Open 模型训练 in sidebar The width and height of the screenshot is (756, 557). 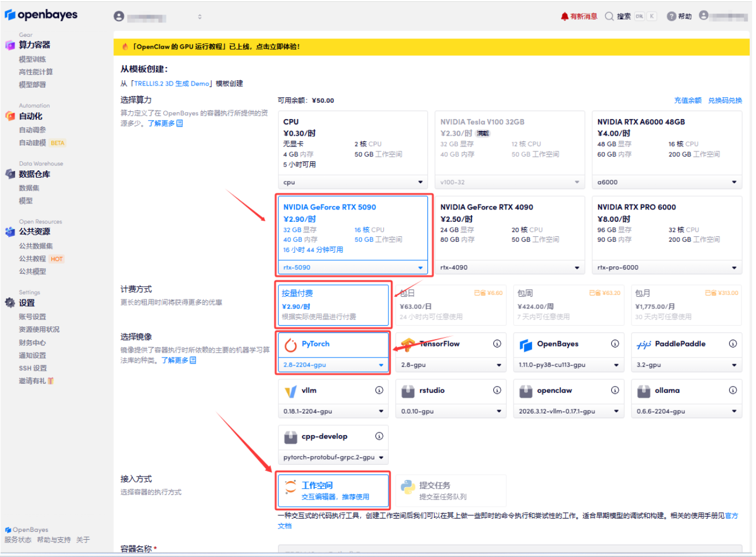pyautogui.click(x=32, y=59)
